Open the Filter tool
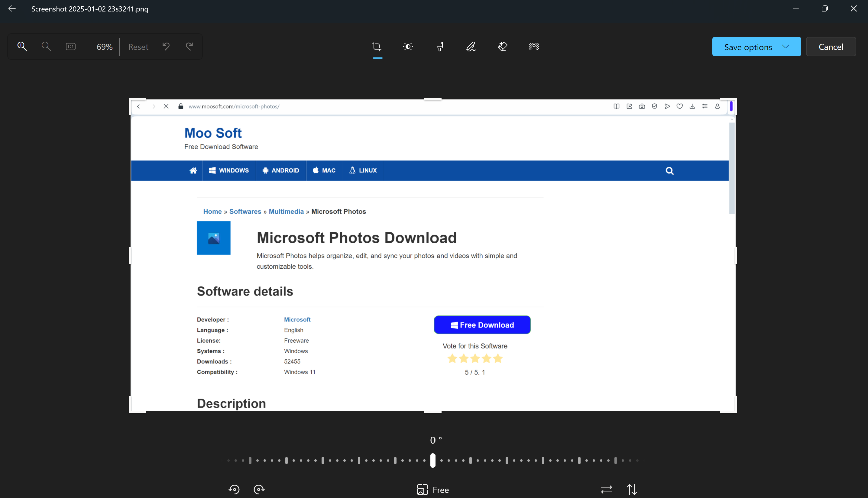The height and width of the screenshot is (498, 868). pyautogui.click(x=440, y=47)
